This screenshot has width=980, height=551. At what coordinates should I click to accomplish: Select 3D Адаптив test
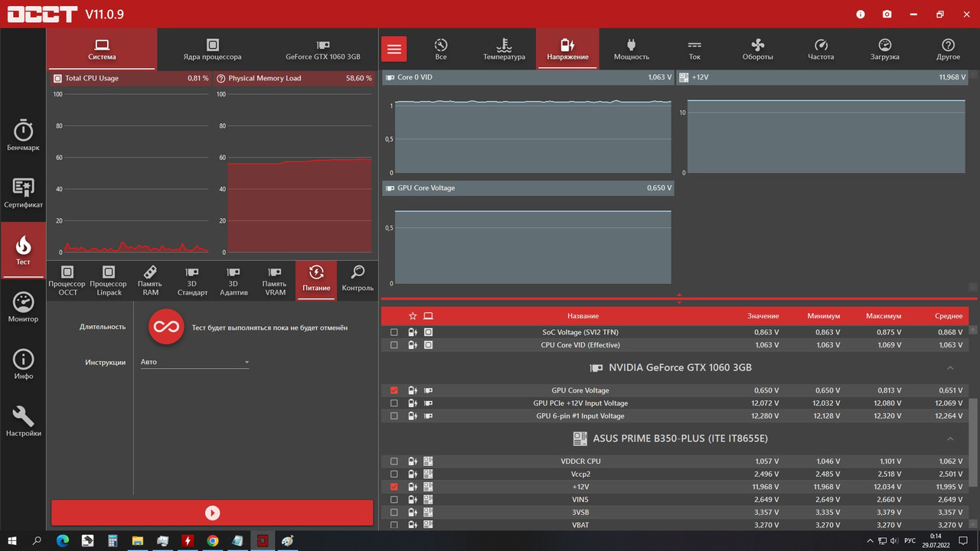[x=234, y=279]
